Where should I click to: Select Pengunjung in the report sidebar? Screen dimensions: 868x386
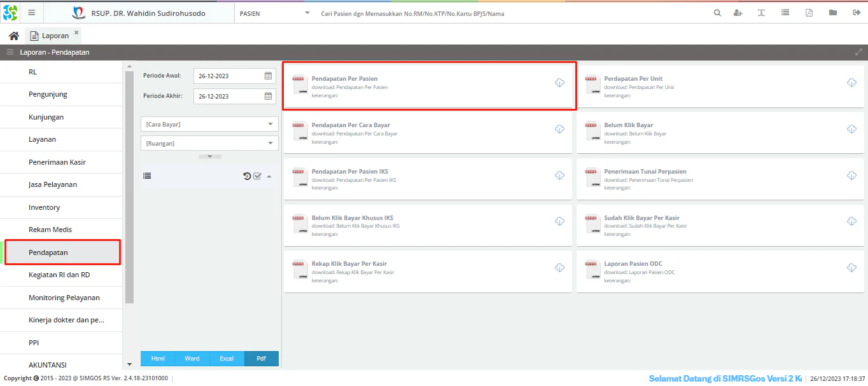pyautogui.click(x=61, y=94)
